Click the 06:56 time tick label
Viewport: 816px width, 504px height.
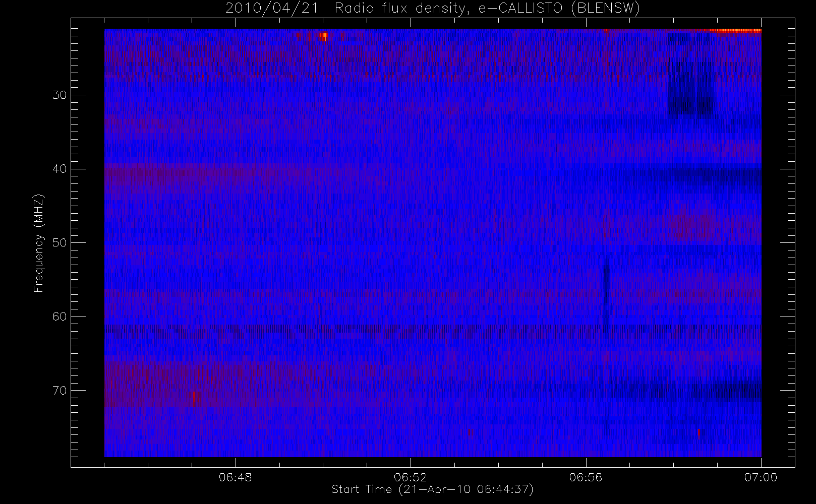(586, 477)
